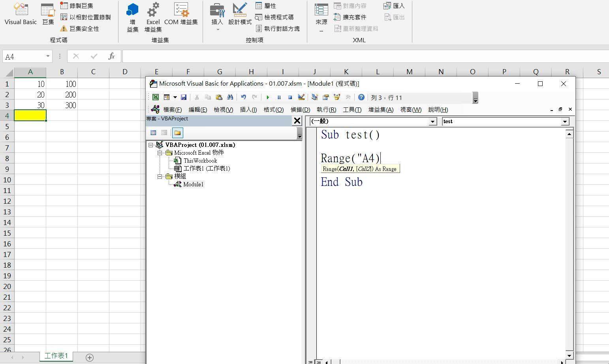609x364 pixels.
Task: Reset execution with the stop icon
Action: [290, 97]
